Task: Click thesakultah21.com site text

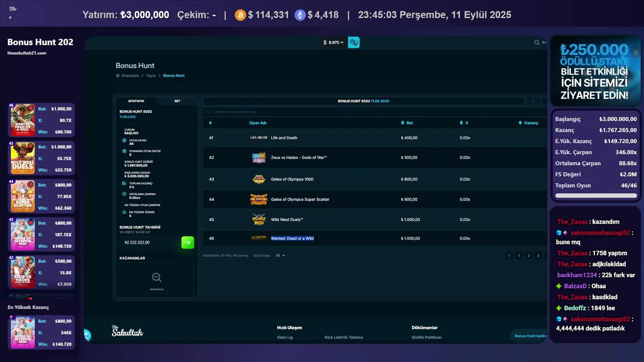Action: [27, 53]
